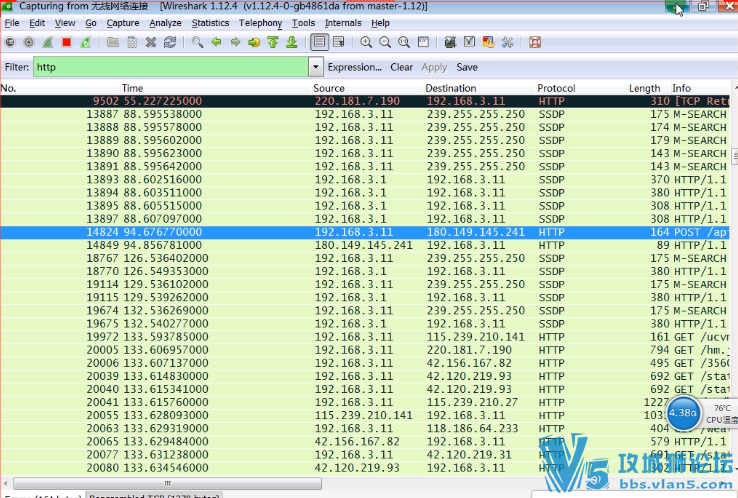Click the close capture file X icon
The image size is (738, 498).
pyautogui.click(x=151, y=42)
